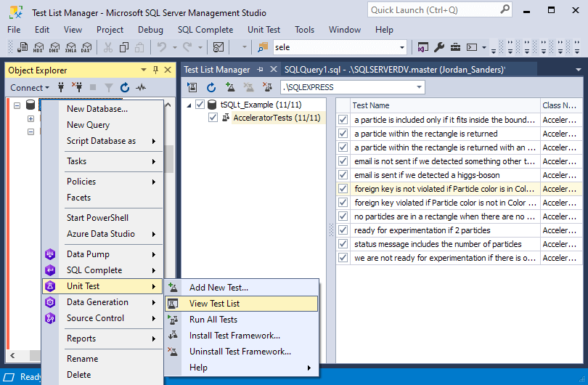The width and height of the screenshot is (588, 385).
Task: Open the SQL Complete menu in menu bar
Action: 205,30
